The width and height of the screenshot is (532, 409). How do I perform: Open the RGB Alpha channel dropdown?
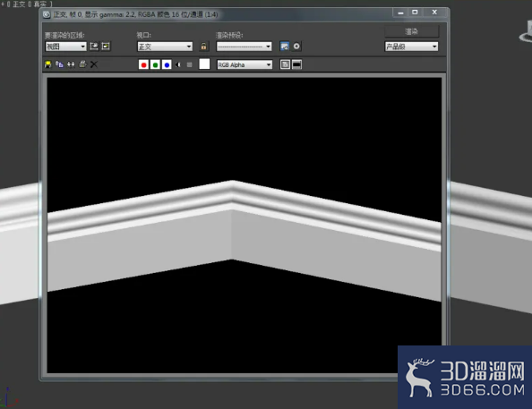tap(245, 64)
